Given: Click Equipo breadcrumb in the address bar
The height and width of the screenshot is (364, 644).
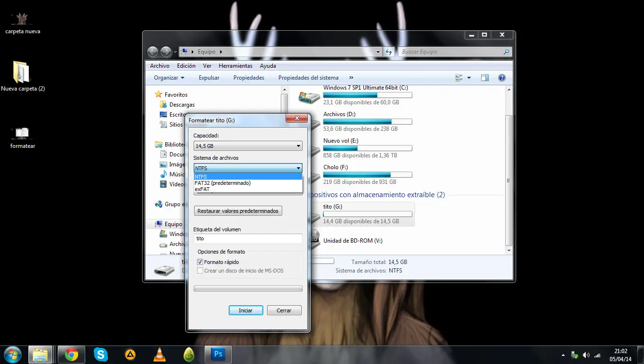Looking at the screenshot, I should [x=206, y=52].
